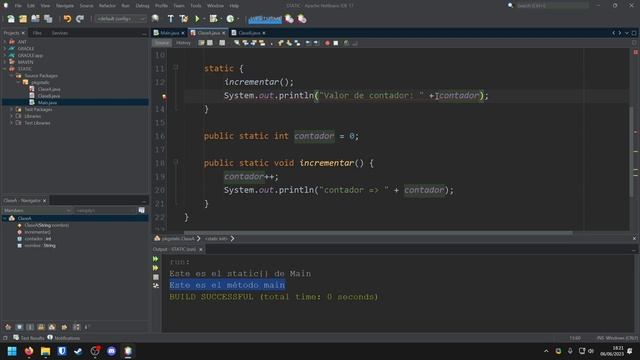The height and width of the screenshot is (360, 640).
Task: Collapse the Source Packages node
Action: [11, 76]
